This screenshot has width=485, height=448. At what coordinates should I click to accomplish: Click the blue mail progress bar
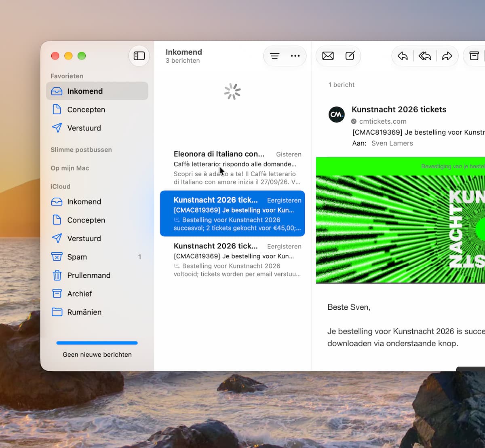coord(97,343)
